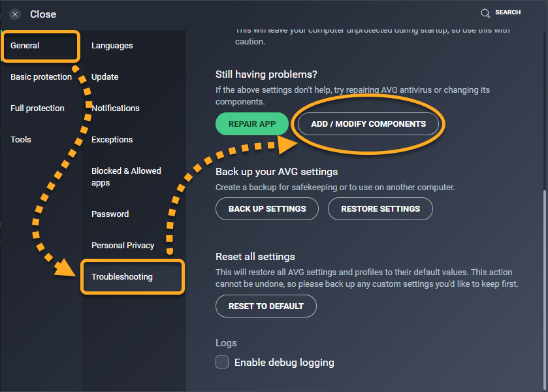Open Blocked & Allowed apps

126,177
